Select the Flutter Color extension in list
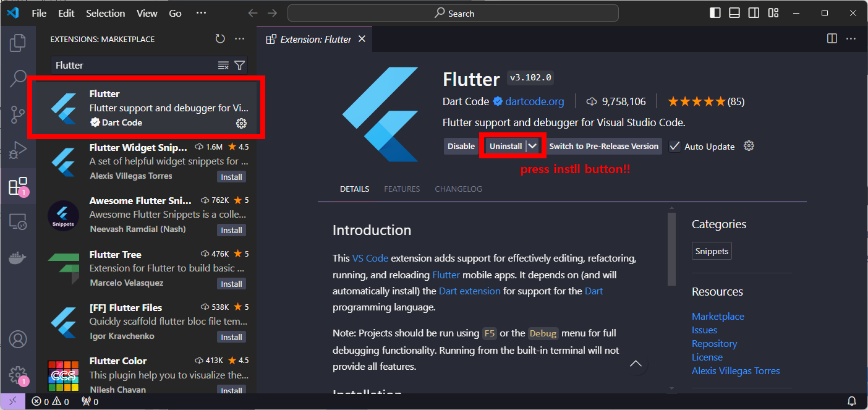Viewport: 868px width, 410px height. coord(146,375)
